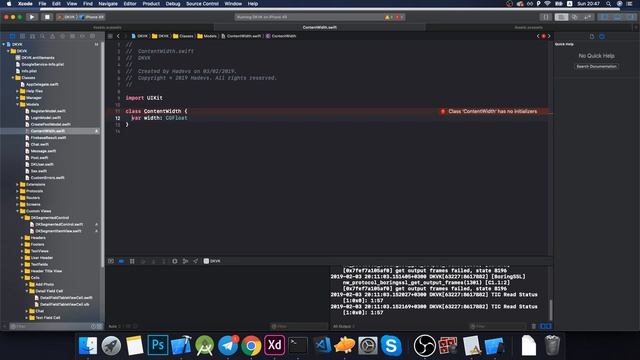Jump to next issue arrow in editor
Viewport: 640px width, 360px height.
pos(549,36)
